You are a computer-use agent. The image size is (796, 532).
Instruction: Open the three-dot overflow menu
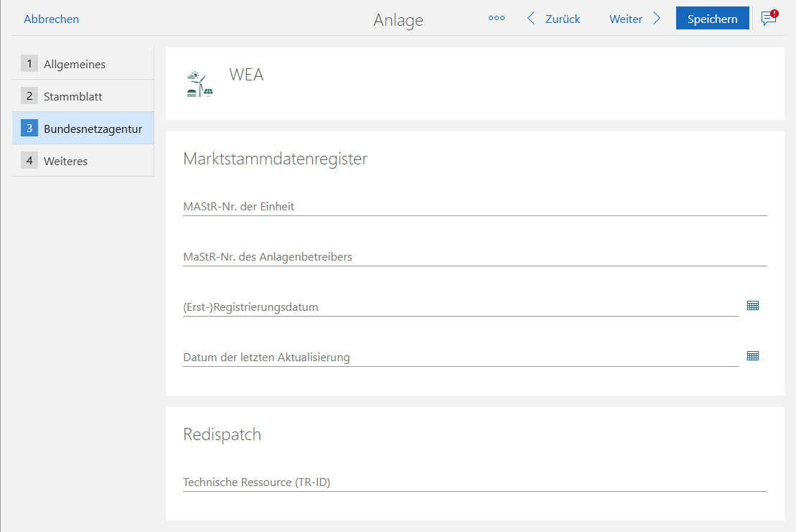coord(496,18)
